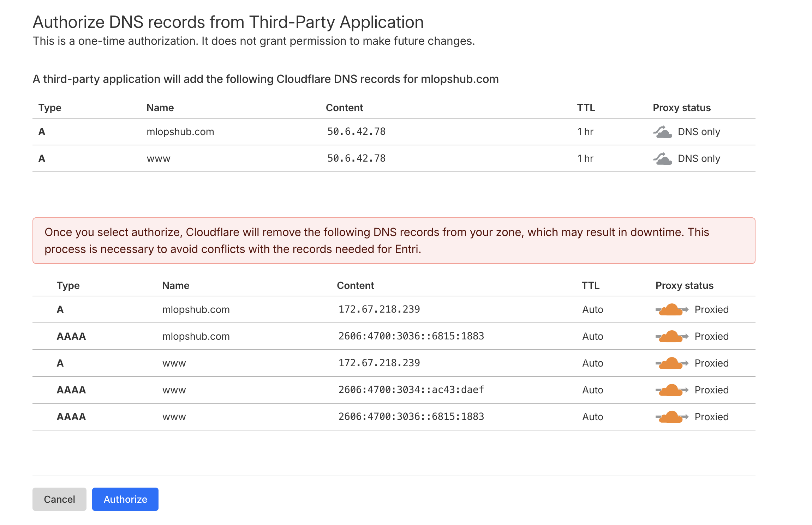This screenshot has height=525, width=812.
Task: Click 'DNS only' label in the new mlopshub.com row
Action: pyautogui.click(x=699, y=132)
